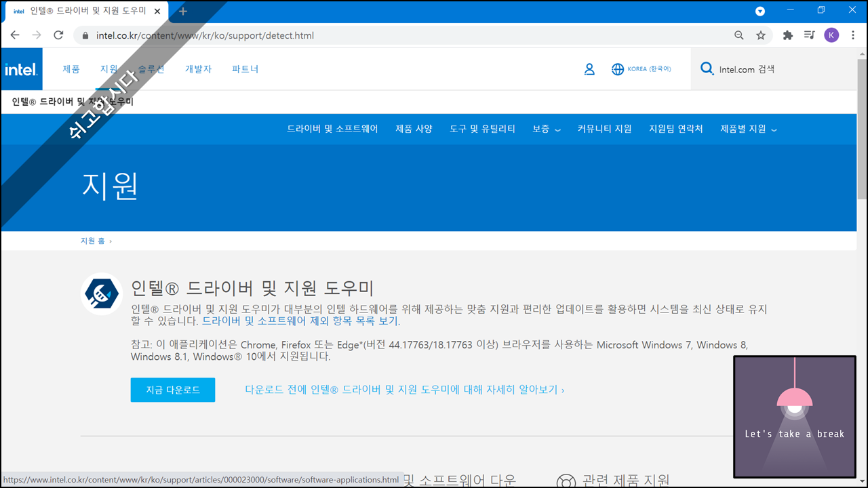This screenshot has width=868, height=488.
Task: Open the Chrome extensions puzzle icon
Action: (788, 35)
